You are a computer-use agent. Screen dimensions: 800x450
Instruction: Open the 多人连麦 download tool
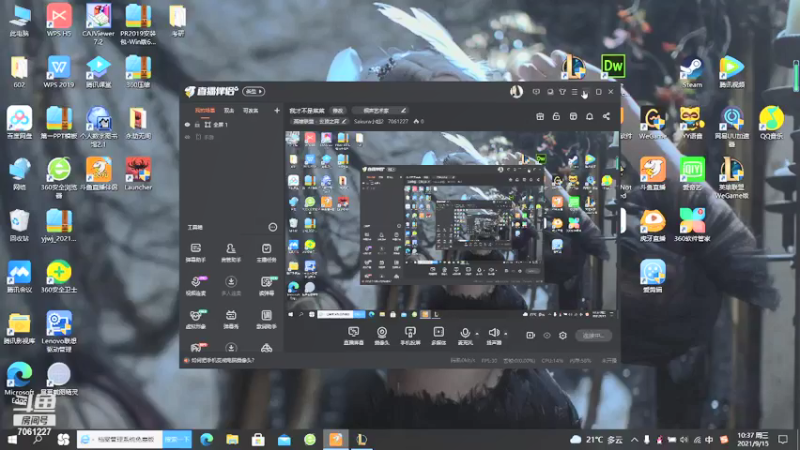[231, 286]
